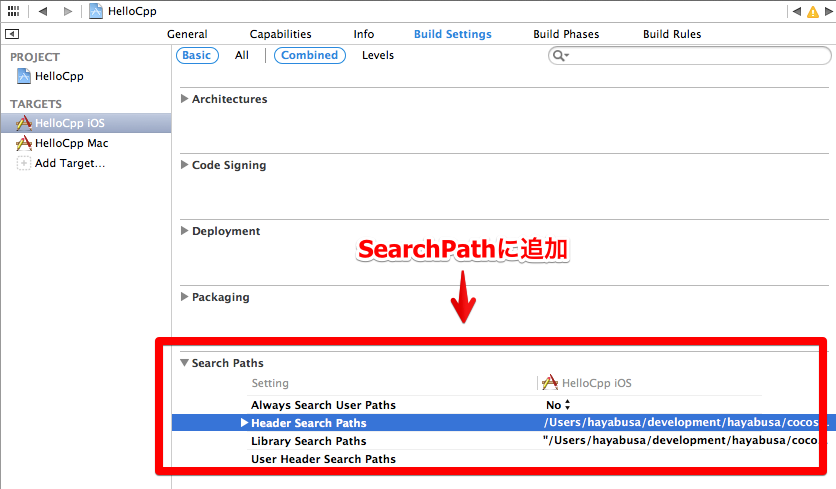Open the Capabilities tab
Viewport: 836px width, 489px height.
pyautogui.click(x=280, y=34)
